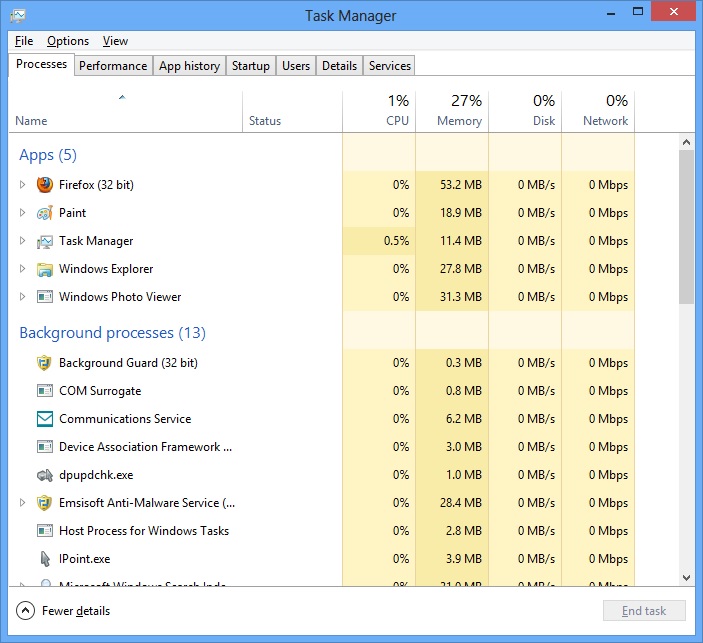Click the Communications Service envelope icon
Viewport: 703px width, 643px height.
44,419
